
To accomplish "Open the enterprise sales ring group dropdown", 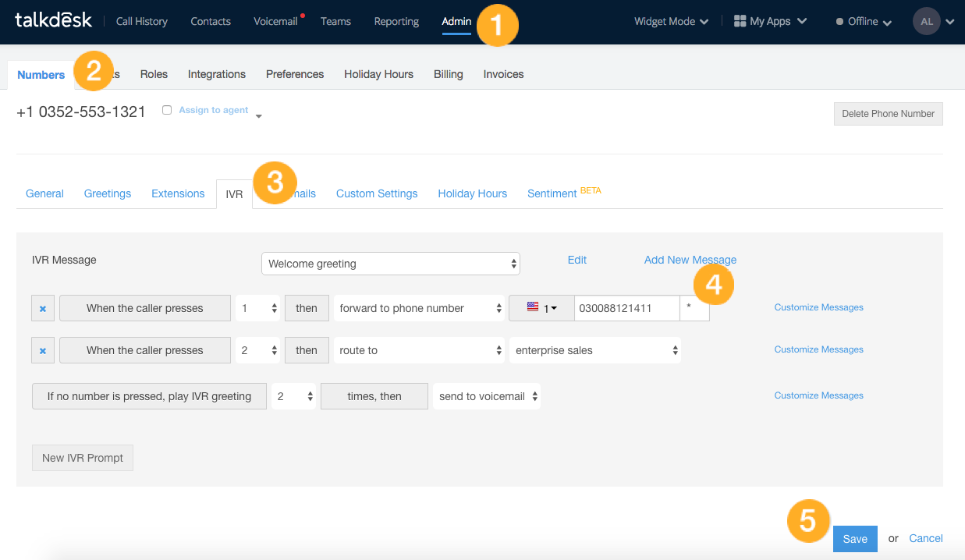I will 595,350.
